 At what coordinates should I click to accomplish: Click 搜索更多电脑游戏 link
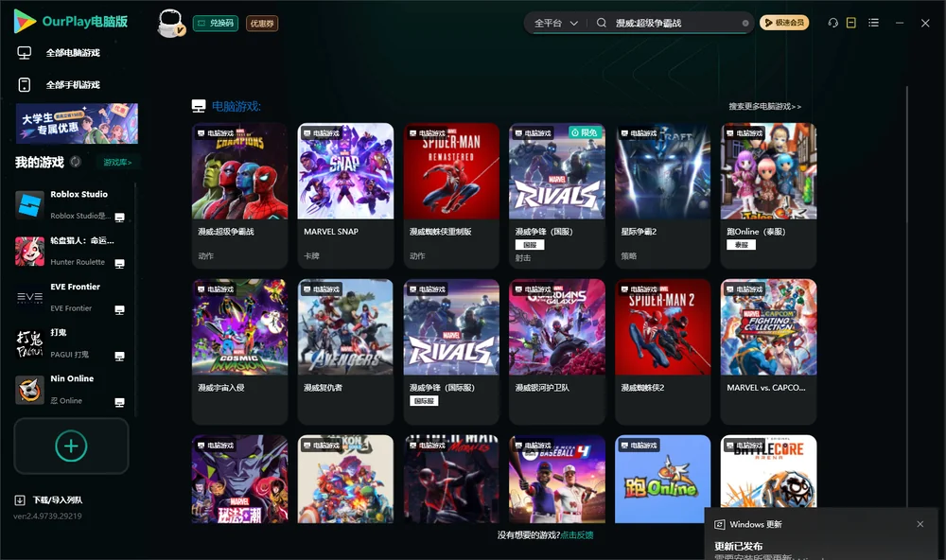tap(764, 106)
